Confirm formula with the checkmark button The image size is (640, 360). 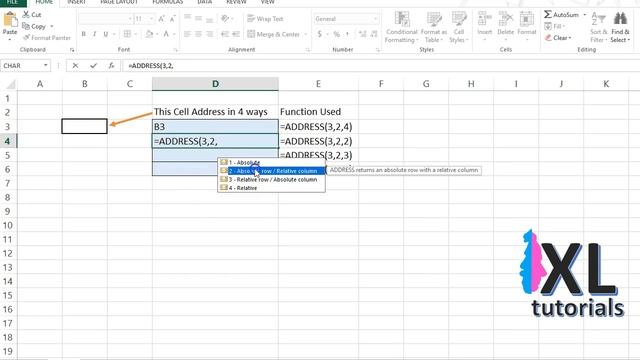pos(93,65)
